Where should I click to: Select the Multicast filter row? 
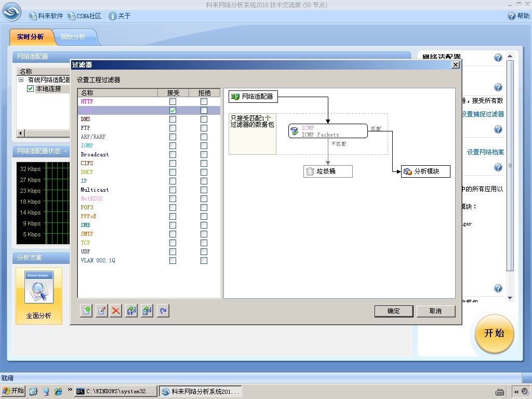pos(149,190)
